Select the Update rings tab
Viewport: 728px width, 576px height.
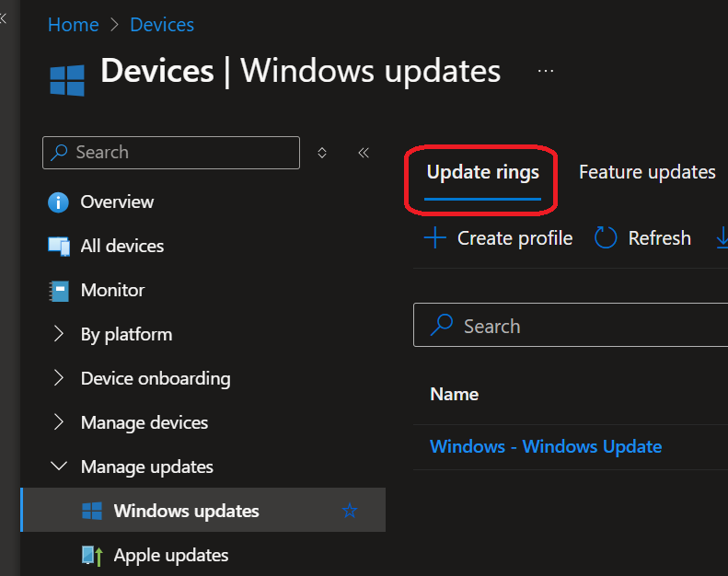click(x=483, y=172)
